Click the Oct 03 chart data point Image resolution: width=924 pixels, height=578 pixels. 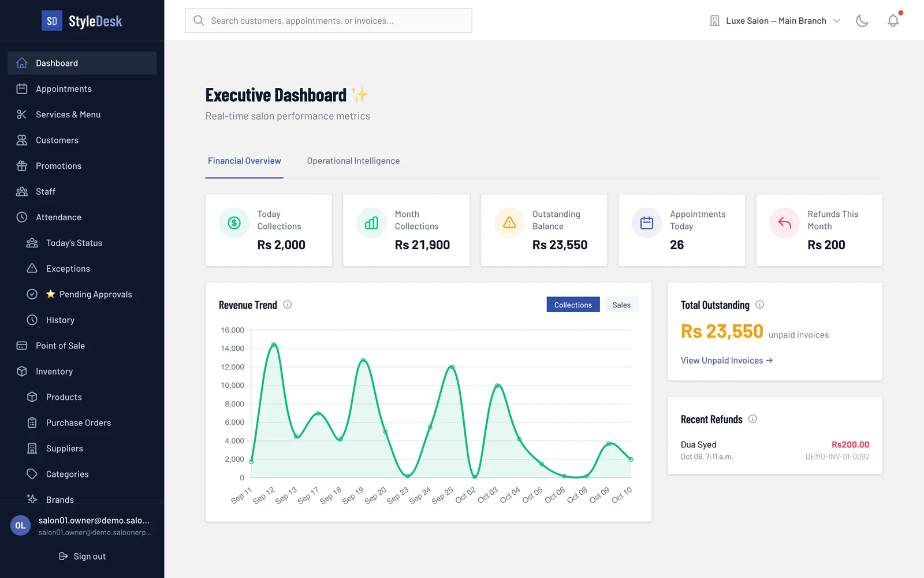pos(497,386)
